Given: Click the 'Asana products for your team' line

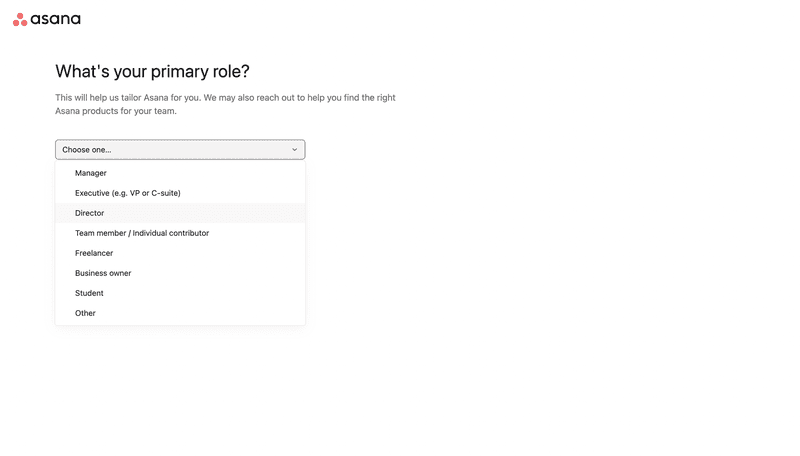Looking at the screenshot, I should point(116,111).
